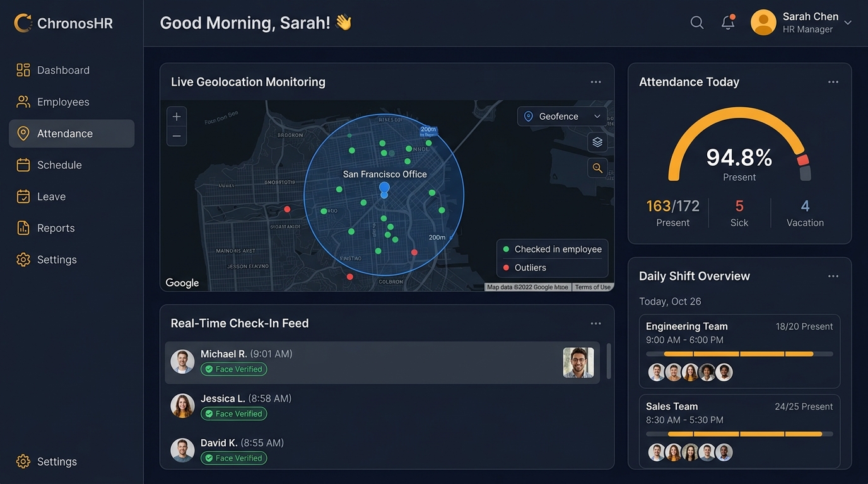Screen dimensions: 868x484
Task: Open Reports from the sidebar
Action: tap(72, 228)
